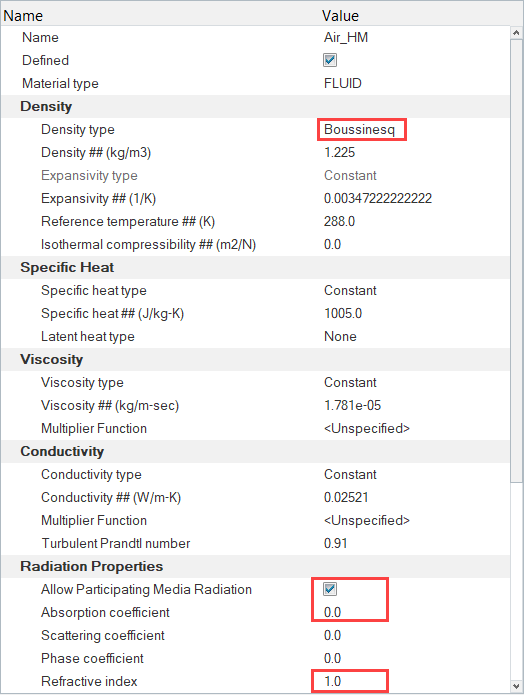Select the Density type row label

78,129
